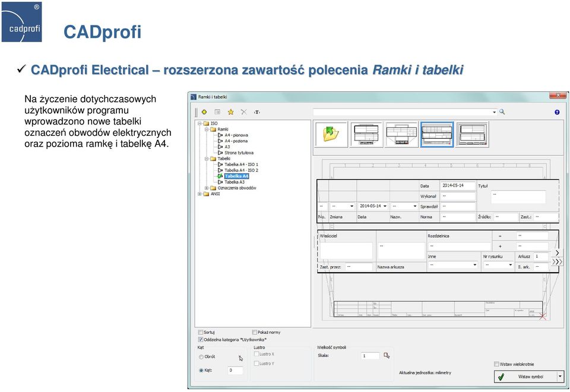
Task: Expand the Oznaczenia obwodów node
Action: 206,188
